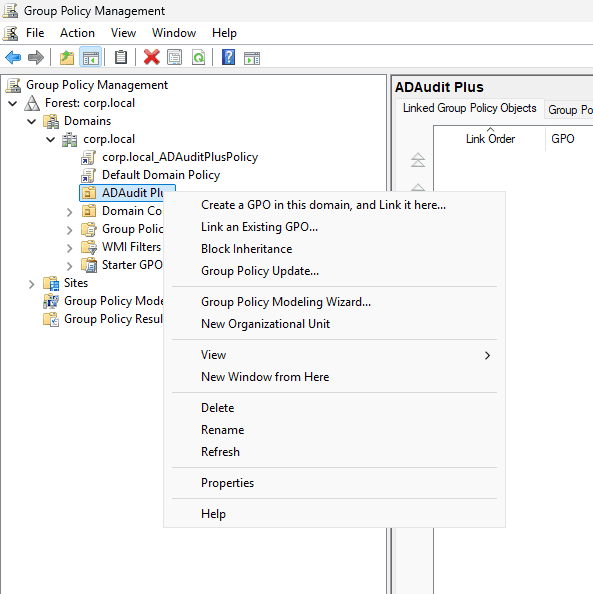
Task: Click the Properties toolbar icon
Action: [x=174, y=58]
